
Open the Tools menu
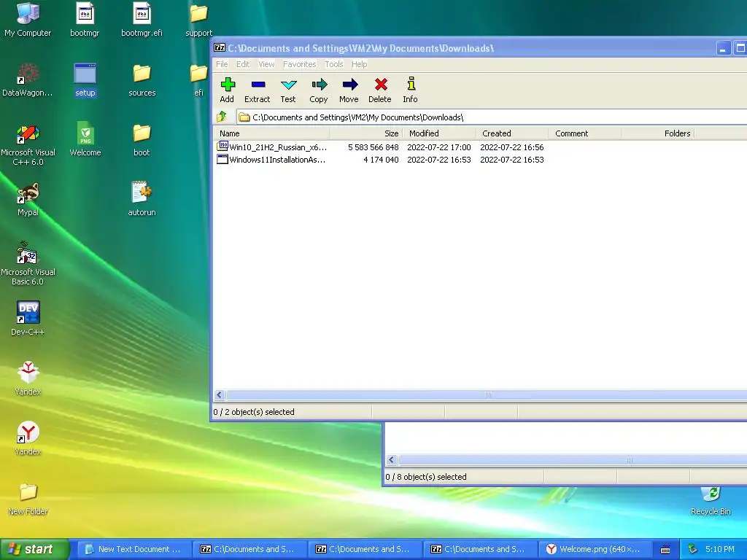click(334, 64)
